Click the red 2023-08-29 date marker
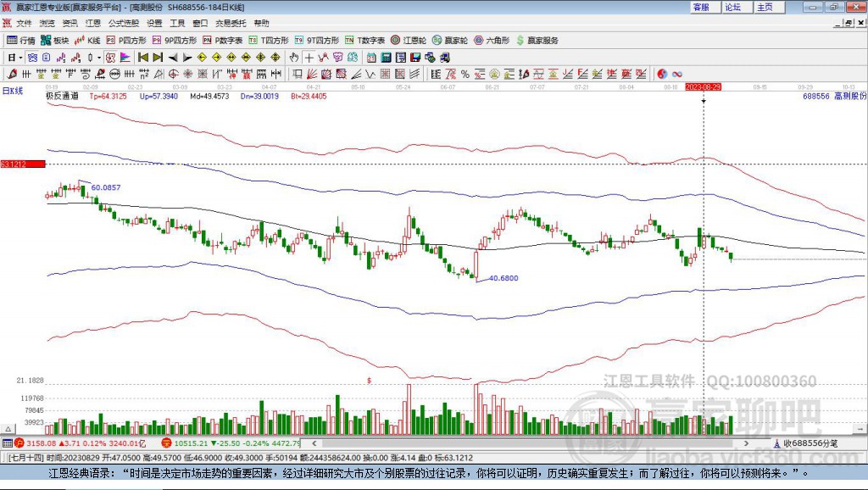Screen dimensions: 868x490 tap(703, 87)
